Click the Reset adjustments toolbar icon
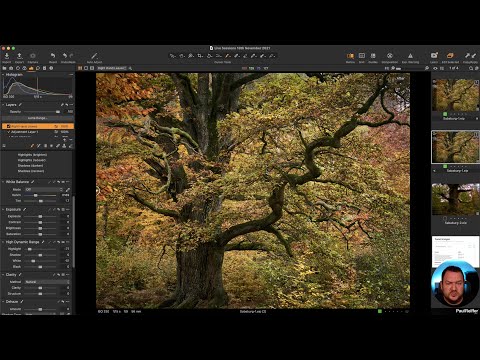The width and height of the screenshot is (480, 360). [x=53, y=56]
